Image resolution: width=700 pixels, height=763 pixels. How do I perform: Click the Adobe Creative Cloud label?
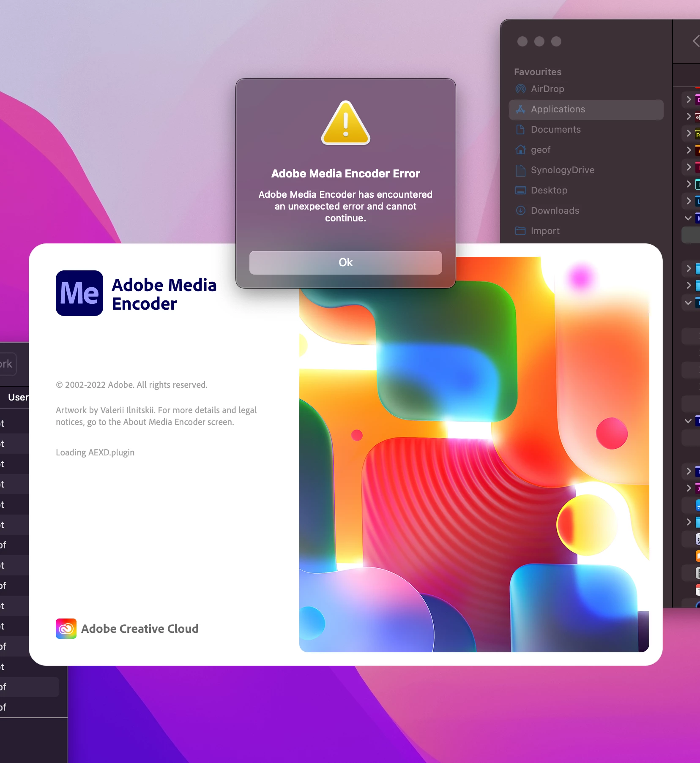click(139, 629)
